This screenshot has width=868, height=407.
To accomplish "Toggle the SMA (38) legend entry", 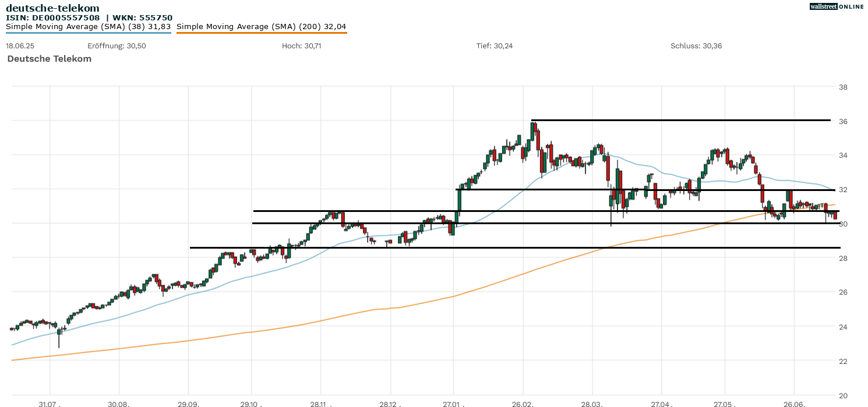I will 88,27.
